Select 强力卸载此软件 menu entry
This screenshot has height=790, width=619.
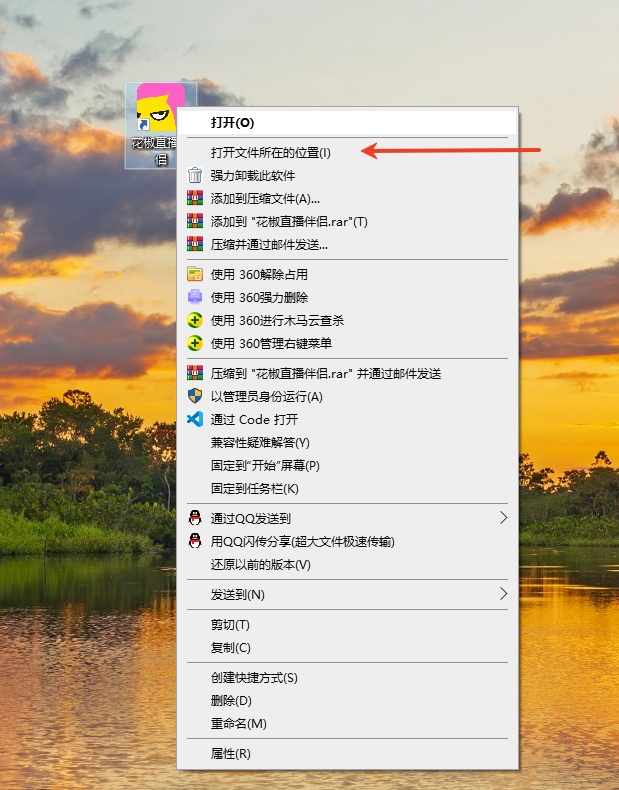[x=347, y=175]
